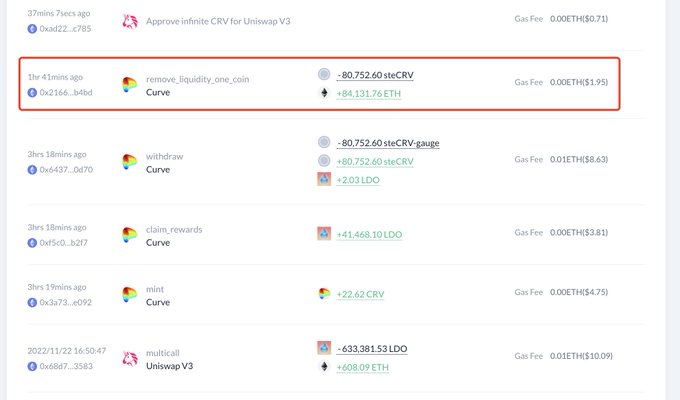Click the Uniswap unicorn icon in the multicall row
This screenshot has width=680, height=400.
(x=130, y=359)
